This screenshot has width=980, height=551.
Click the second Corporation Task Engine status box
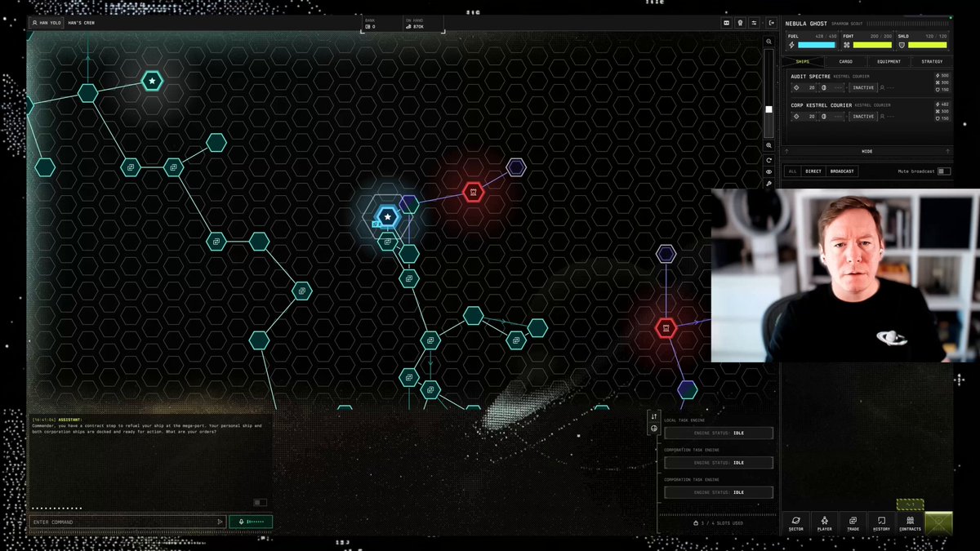point(719,492)
